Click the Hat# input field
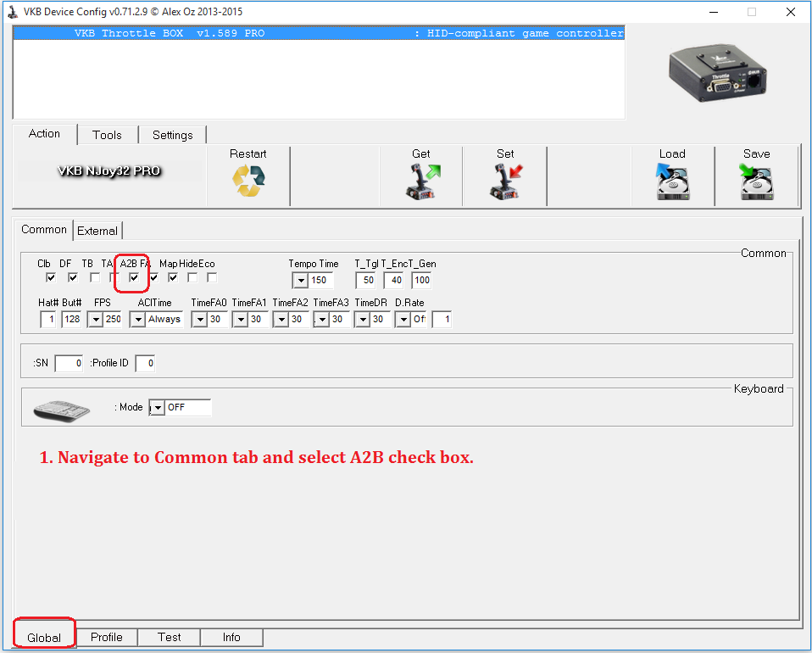 tap(48, 319)
